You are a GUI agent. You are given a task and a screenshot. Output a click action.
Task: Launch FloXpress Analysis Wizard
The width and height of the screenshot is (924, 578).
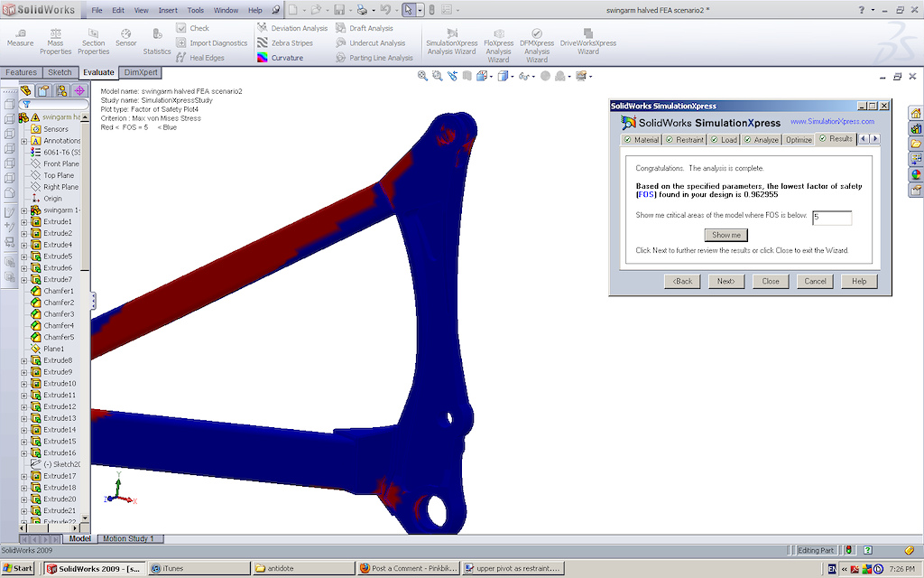tap(498, 46)
